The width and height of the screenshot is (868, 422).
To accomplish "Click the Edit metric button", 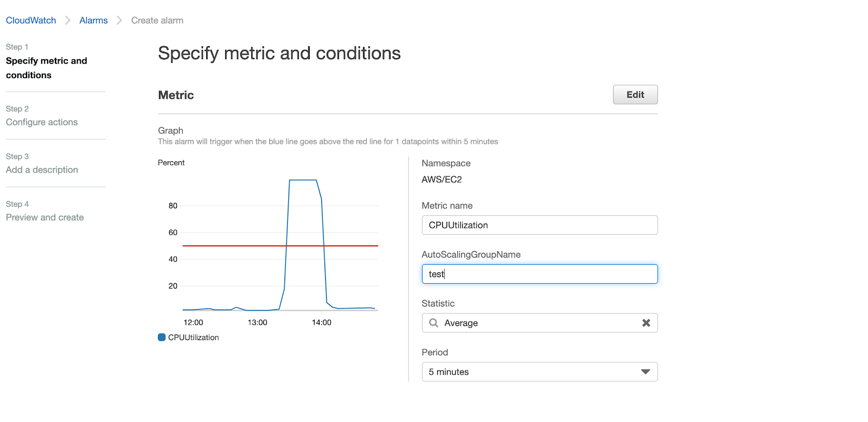I will (x=635, y=95).
